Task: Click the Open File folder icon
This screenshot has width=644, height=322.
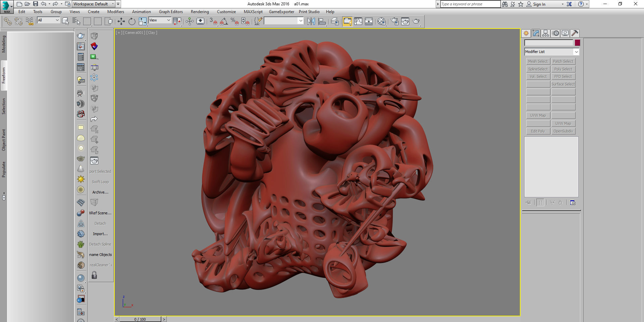Action: tap(27, 4)
